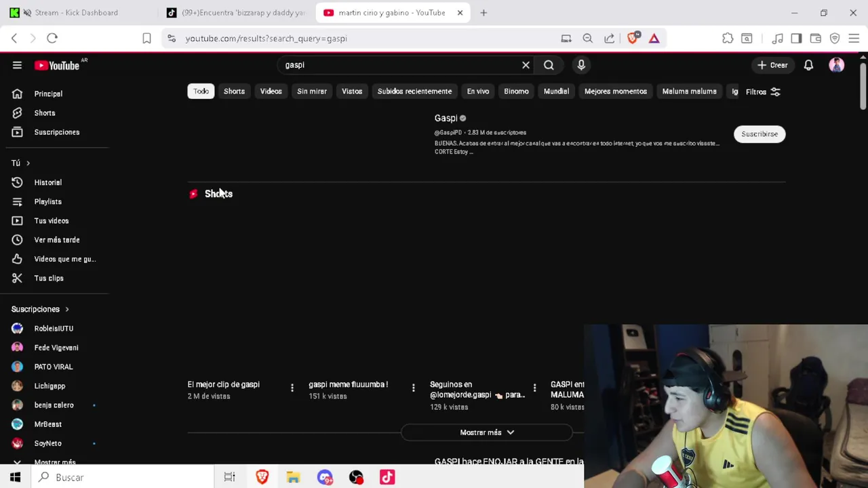Open options for Seguinos en @lomejorde.gaspi short
868x488 pixels.
534,388
